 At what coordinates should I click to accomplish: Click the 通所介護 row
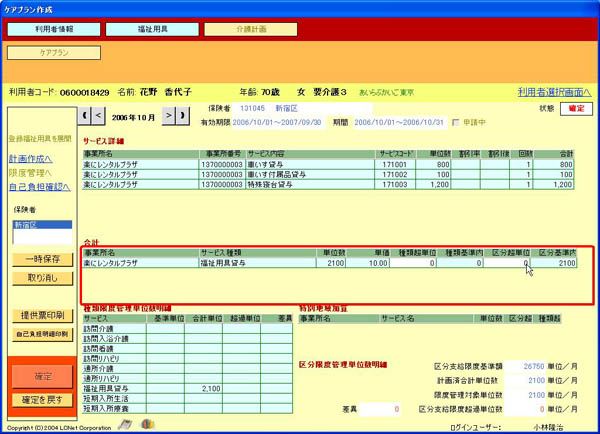pos(188,369)
